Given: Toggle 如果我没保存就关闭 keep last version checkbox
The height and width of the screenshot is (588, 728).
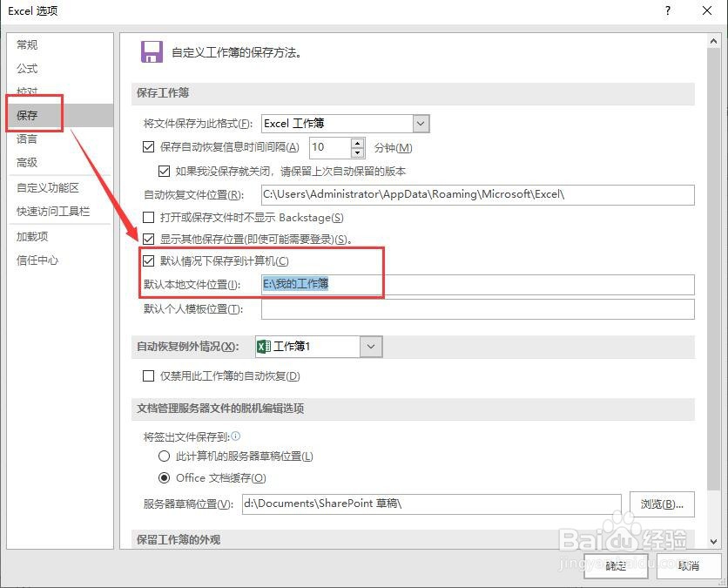Looking at the screenshot, I should click(164, 171).
